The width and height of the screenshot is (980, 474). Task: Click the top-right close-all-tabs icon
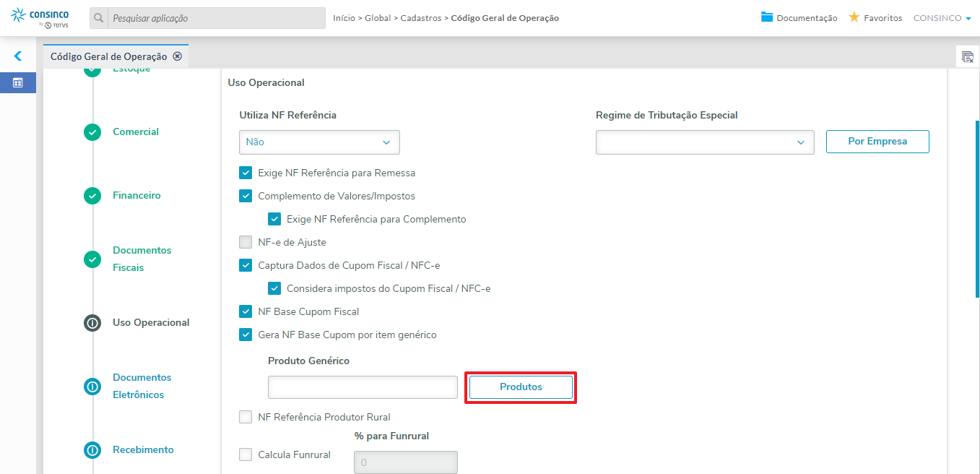[x=968, y=57]
